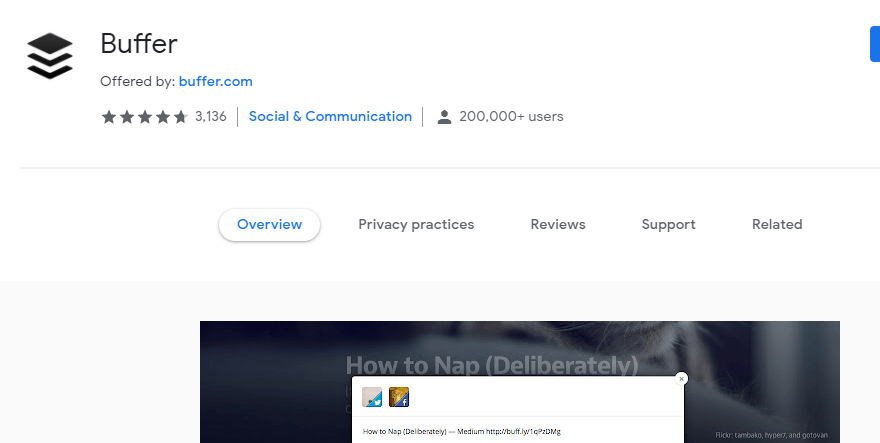Click the star rating icons
880x443 pixels.
[144, 117]
